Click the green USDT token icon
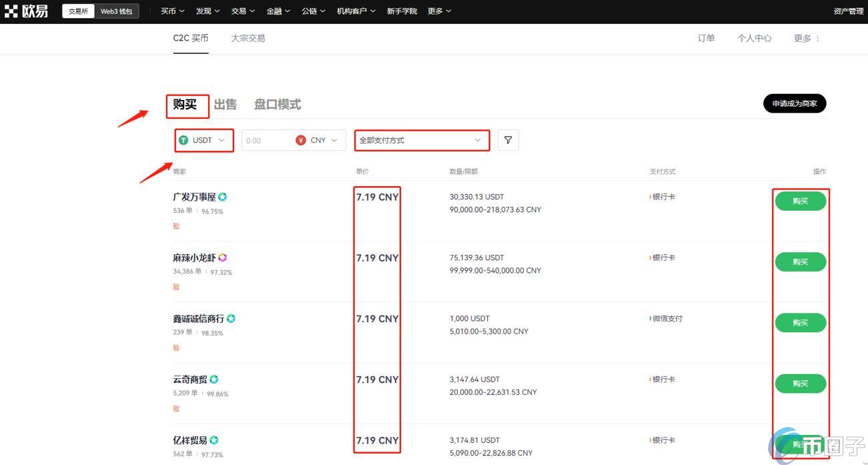 (183, 140)
